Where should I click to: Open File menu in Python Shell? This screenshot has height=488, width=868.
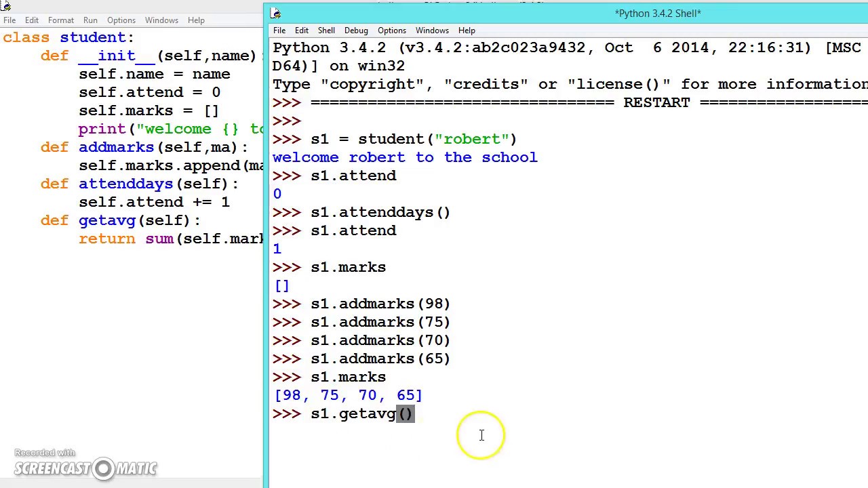click(279, 30)
